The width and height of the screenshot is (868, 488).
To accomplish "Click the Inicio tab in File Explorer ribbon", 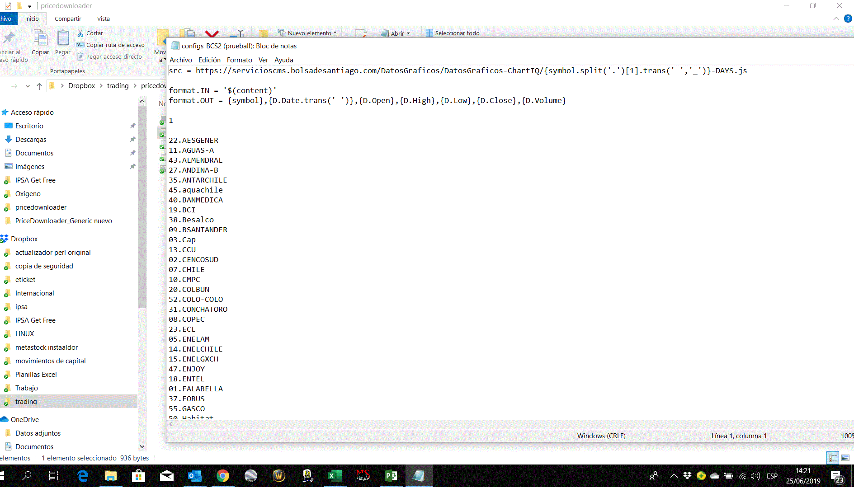I will tap(32, 19).
